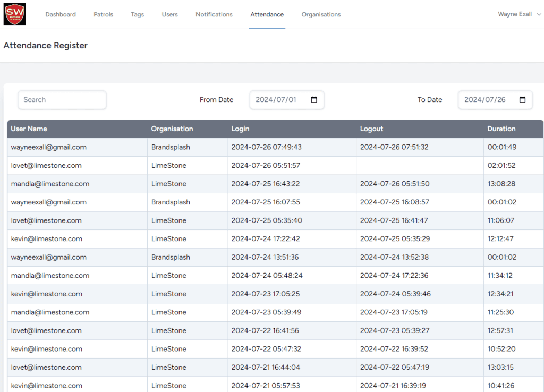This screenshot has height=392, width=544.
Task: Open the Dashboard tab
Action: 61,14
